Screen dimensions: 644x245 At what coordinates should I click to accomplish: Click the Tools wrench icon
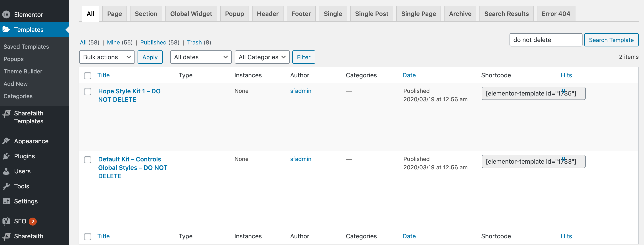click(6, 186)
